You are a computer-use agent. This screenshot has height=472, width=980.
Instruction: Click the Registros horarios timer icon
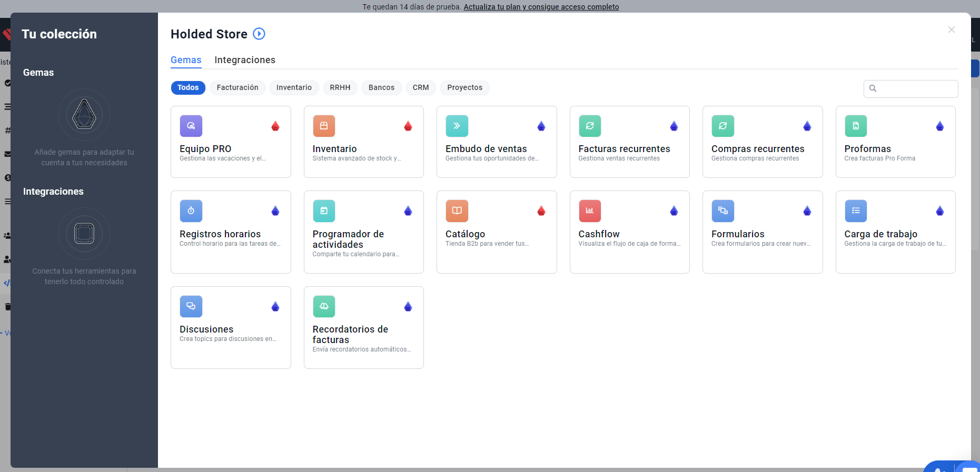click(x=191, y=211)
